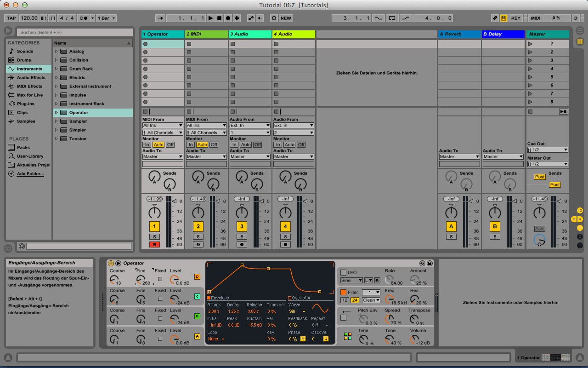Screen dimensions: 588x368
Task: Select Audio Effects category in browser
Action: pos(31,78)
